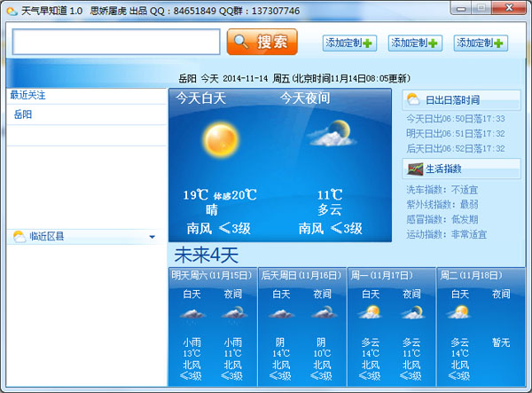Click 后天日出06:52日落17:32 line

[456, 149]
